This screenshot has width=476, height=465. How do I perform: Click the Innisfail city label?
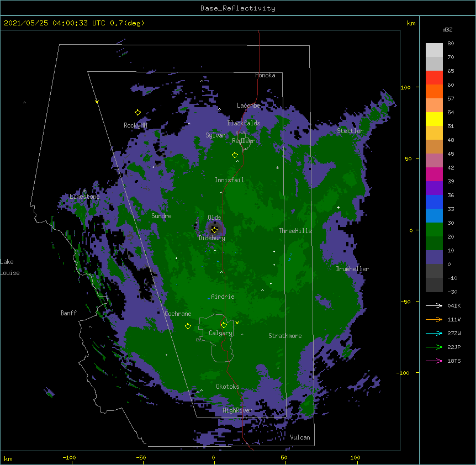coord(229,180)
